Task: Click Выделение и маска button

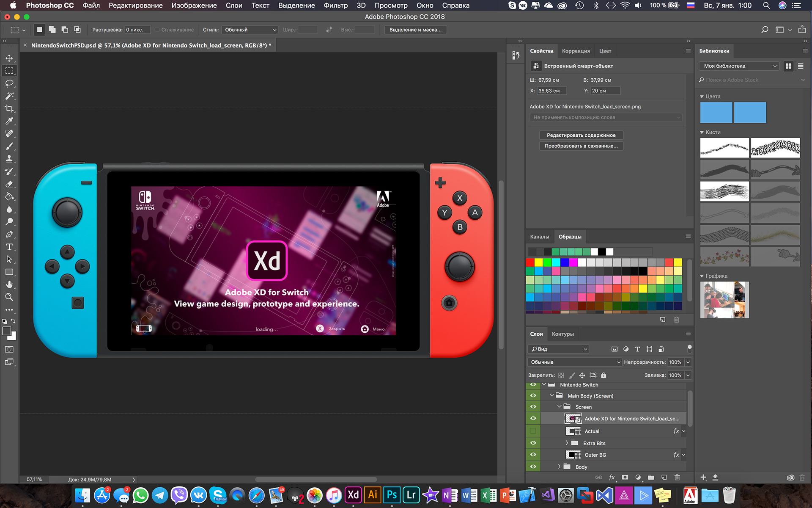Action: pos(415,30)
